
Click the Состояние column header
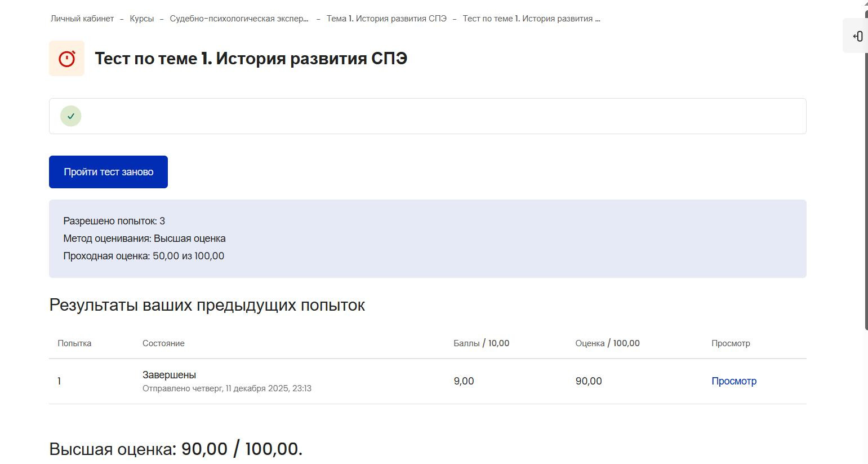click(x=163, y=343)
